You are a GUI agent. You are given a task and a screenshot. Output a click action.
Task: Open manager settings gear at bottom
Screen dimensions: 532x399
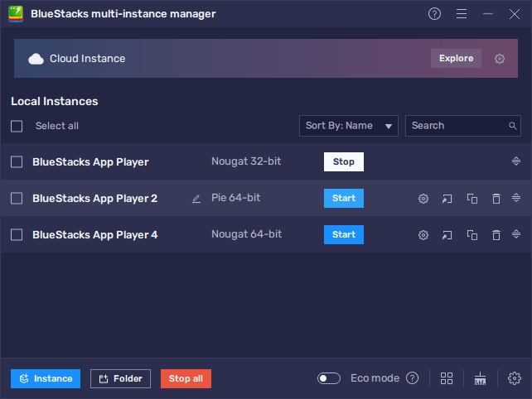[515, 378]
